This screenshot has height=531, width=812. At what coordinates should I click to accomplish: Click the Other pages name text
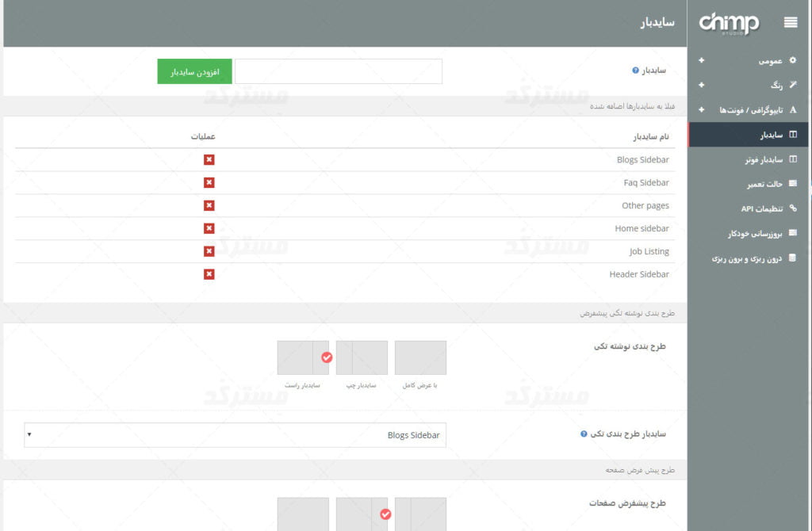[645, 205]
